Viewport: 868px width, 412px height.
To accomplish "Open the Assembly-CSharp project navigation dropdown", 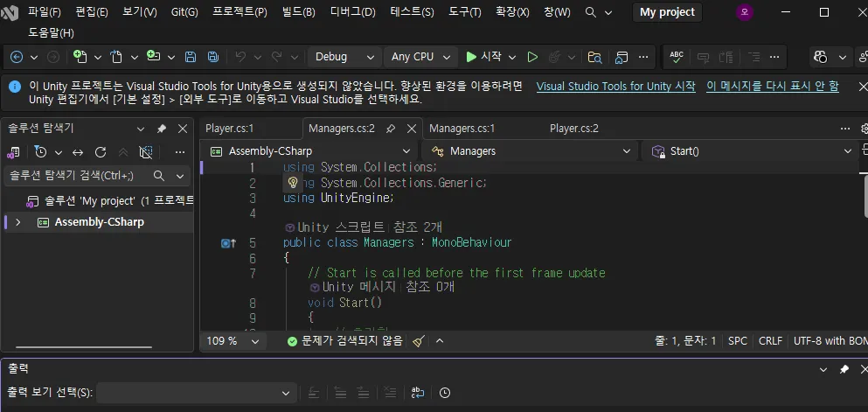I will tap(310, 151).
